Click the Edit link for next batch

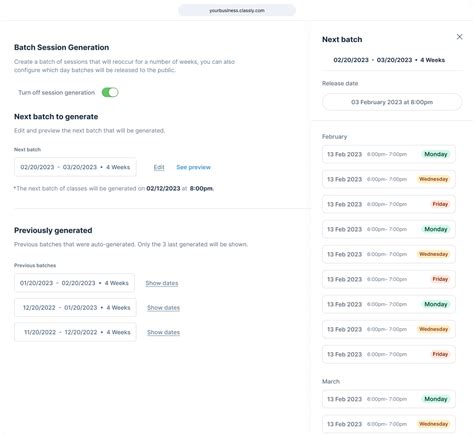pos(159,167)
